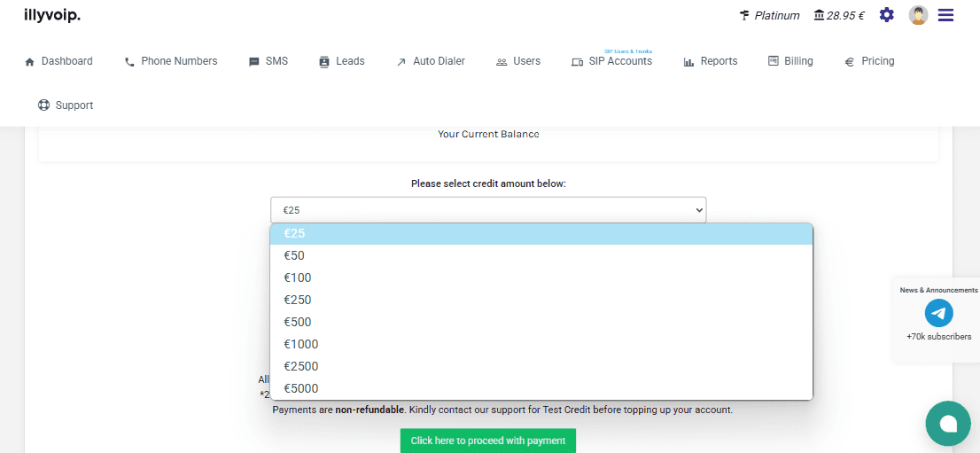980x453 pixels.
Task: Open the chat support bubble
Action: pyautogui.click(x=947, y=424)
